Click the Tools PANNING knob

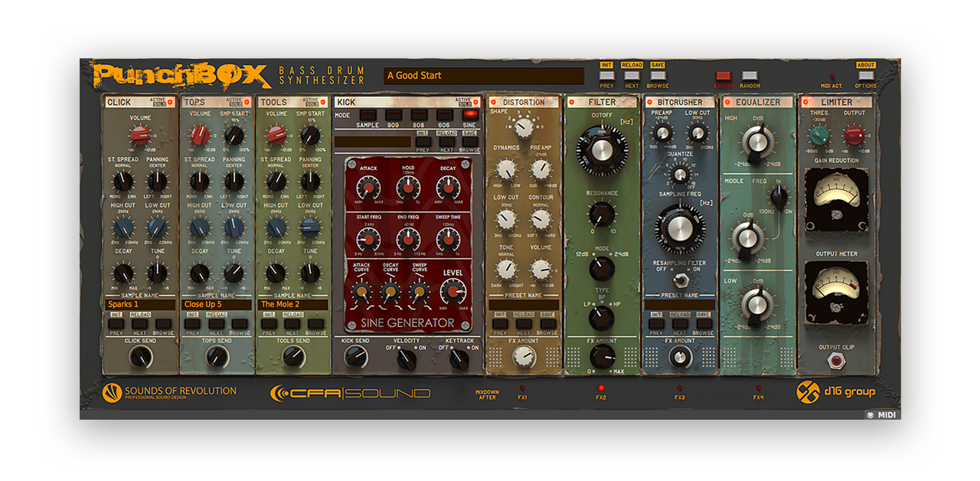pos(310,181)
